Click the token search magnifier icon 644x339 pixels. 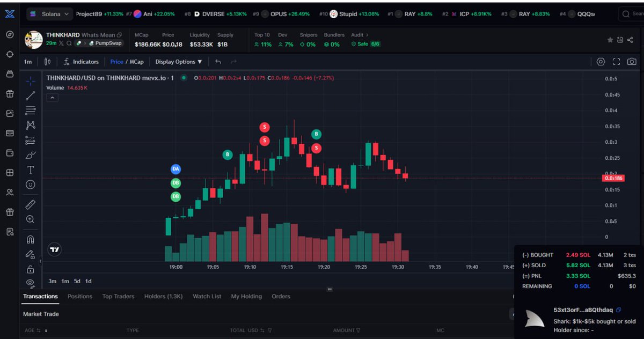(x=69, y=43)
